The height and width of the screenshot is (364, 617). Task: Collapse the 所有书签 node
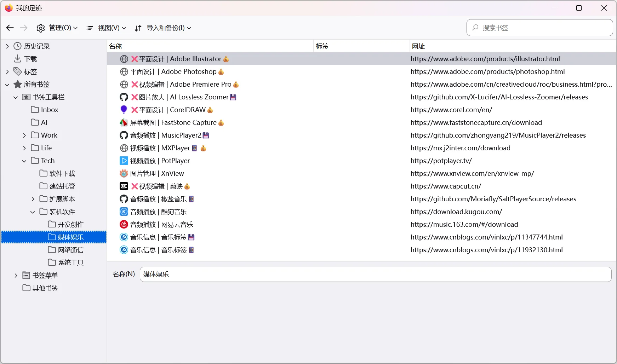[7, 85]
